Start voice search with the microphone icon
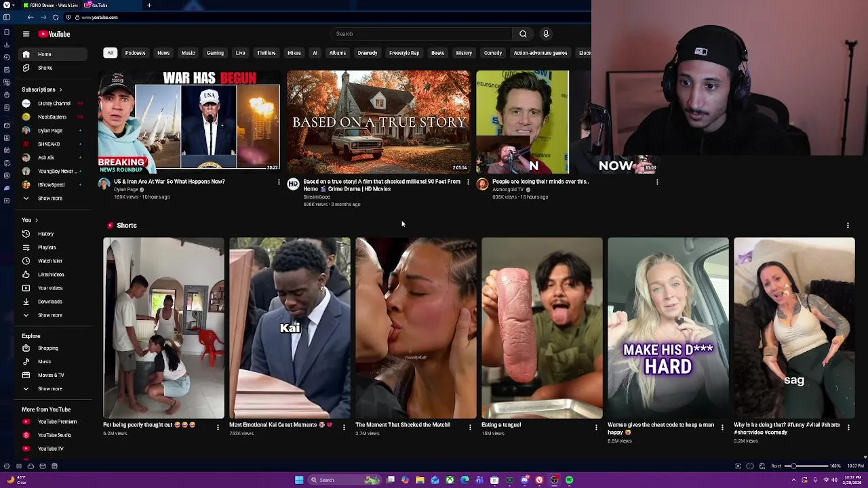Screen dimensions: 868x488 tap(546, 34)
